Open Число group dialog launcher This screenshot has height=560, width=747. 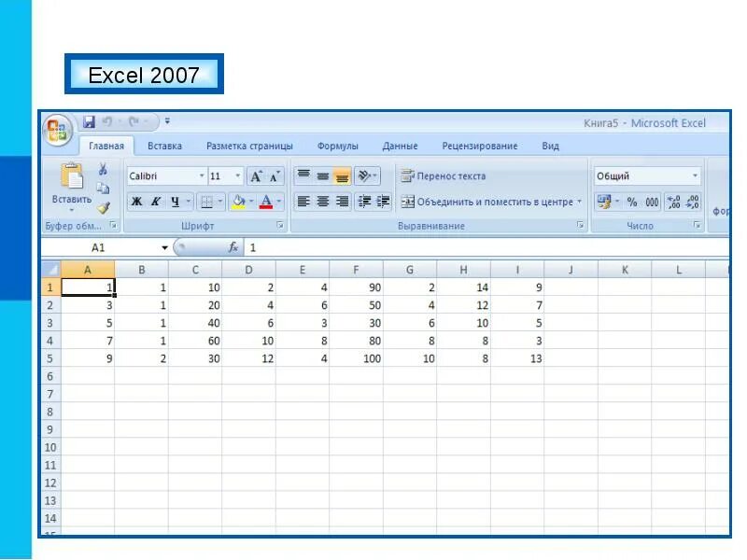click(x=697, y=225)
